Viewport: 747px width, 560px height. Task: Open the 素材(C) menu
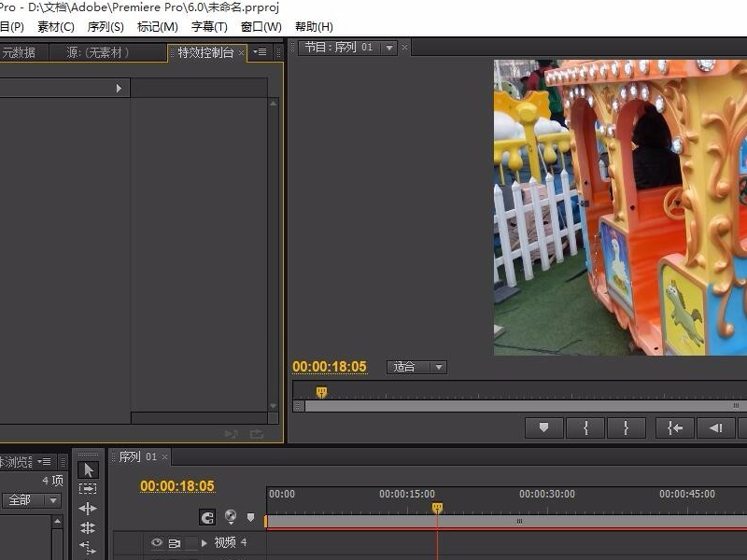tap(56, 27)
